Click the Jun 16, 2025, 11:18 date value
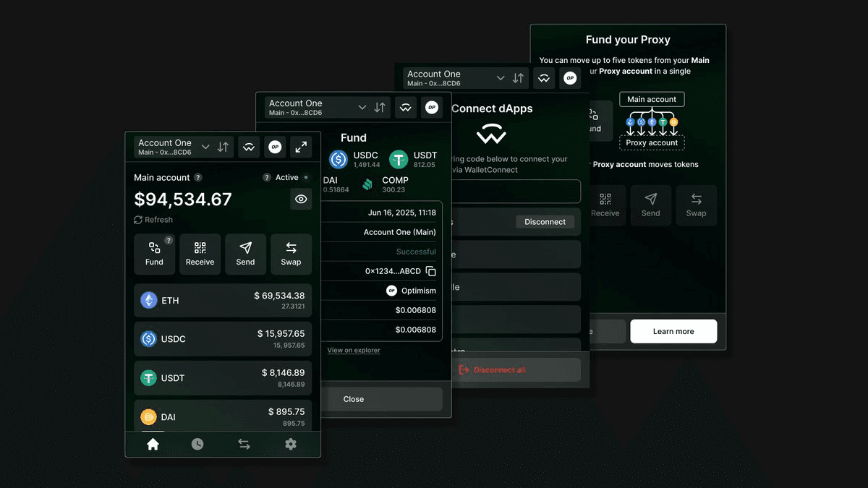 click(x=401, y=213)
